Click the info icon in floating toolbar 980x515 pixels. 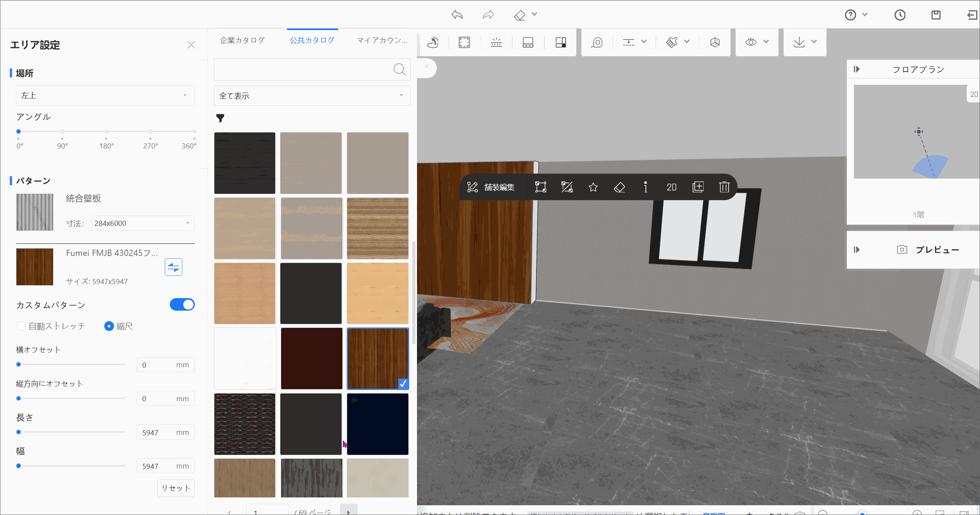(x=645, y=187)
